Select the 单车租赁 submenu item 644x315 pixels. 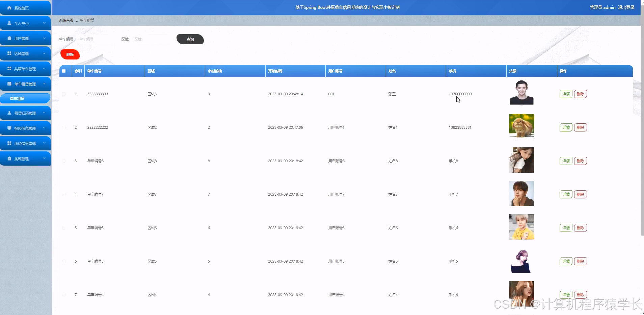click(x=25, y=98)
